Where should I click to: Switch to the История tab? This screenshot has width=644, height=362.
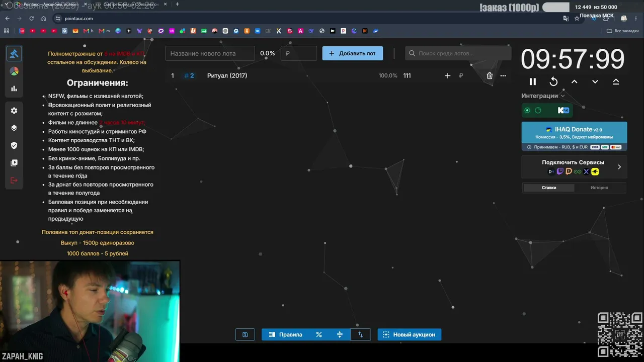tap(599, 188)
